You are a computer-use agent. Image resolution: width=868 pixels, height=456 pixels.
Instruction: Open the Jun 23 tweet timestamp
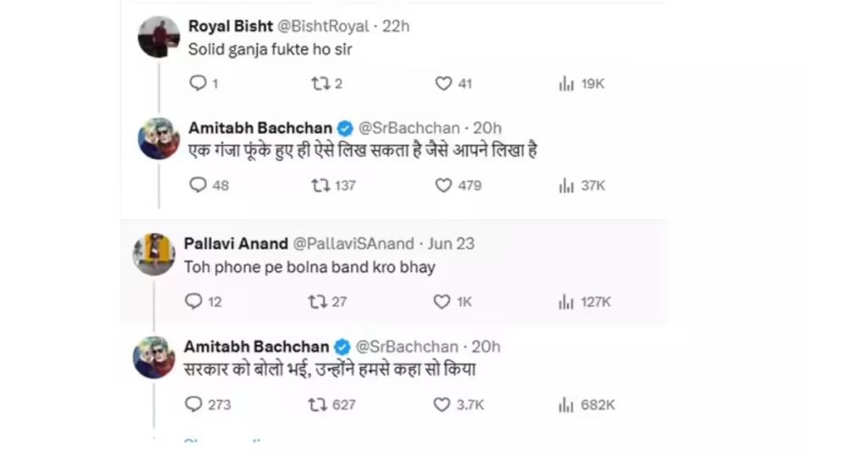pyautogui.click(x=451, y=243)
